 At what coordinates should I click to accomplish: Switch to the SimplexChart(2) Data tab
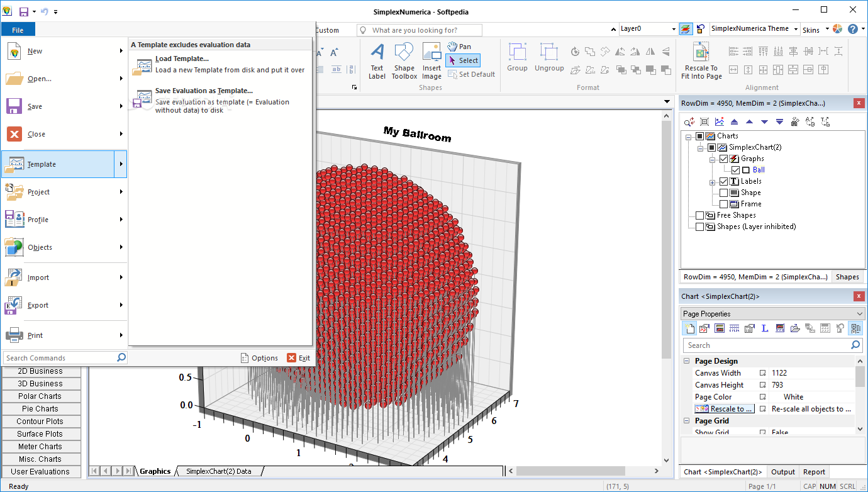tap(218, 471)
